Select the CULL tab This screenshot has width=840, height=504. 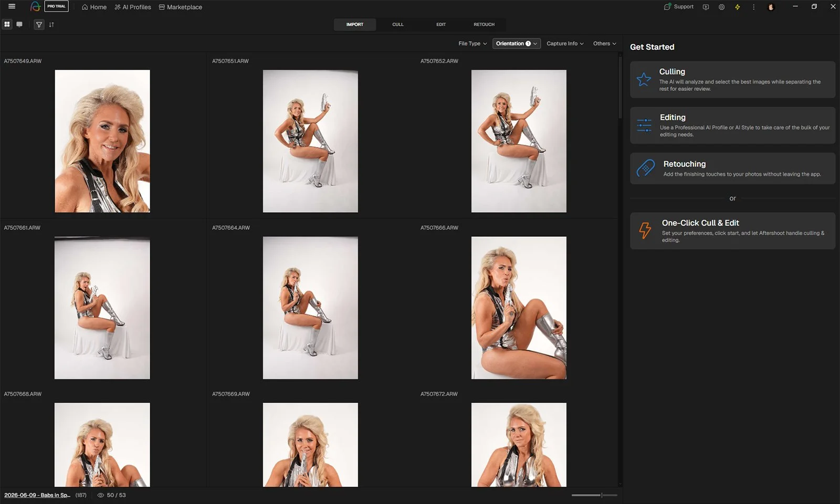(x=398, y=25)
